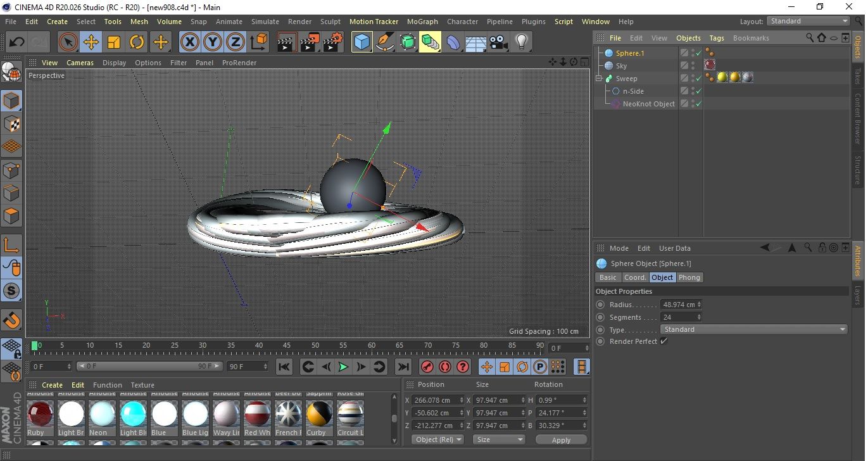
Task: Add a Light object
Action: (522, 42)
